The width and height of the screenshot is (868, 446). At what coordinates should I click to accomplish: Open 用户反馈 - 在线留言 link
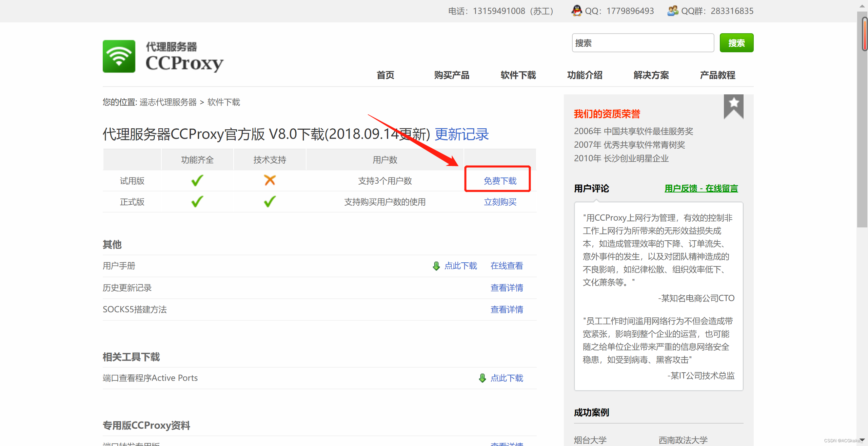point(701,188)
